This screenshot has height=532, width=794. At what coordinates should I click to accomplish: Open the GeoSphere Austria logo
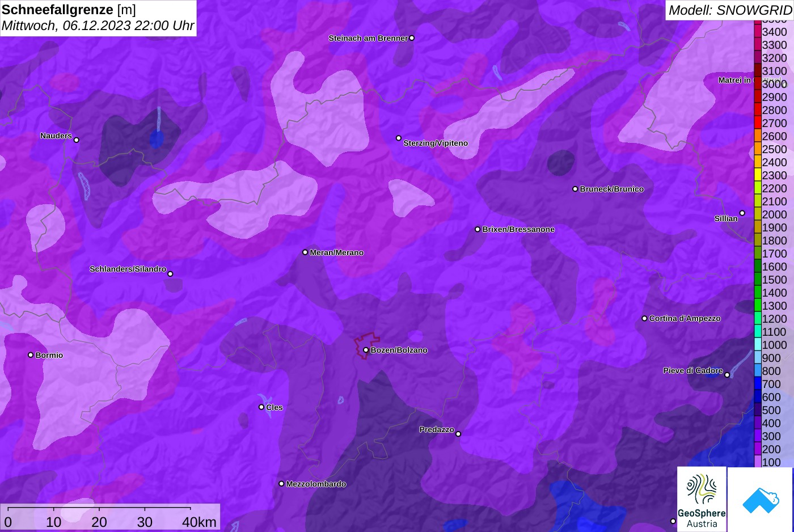tap(702, 499)
